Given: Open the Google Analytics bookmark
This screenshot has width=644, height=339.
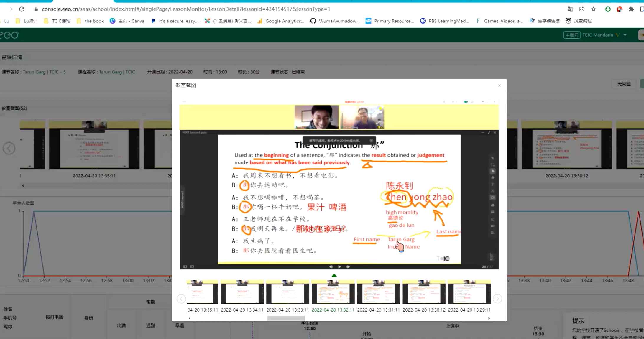Looking at the screenshot, I should pyautogui.click(x=281, y=21).
